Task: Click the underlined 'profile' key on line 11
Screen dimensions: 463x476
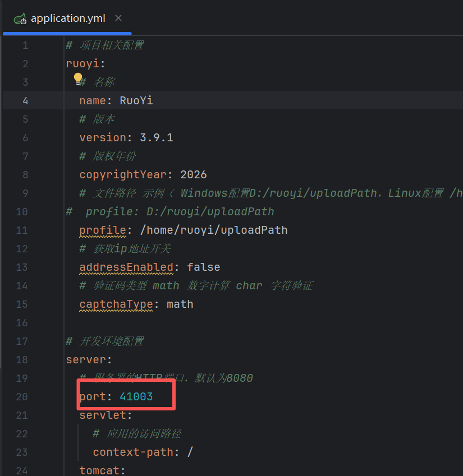Action: pyautogui.click(x=103, y=230)
